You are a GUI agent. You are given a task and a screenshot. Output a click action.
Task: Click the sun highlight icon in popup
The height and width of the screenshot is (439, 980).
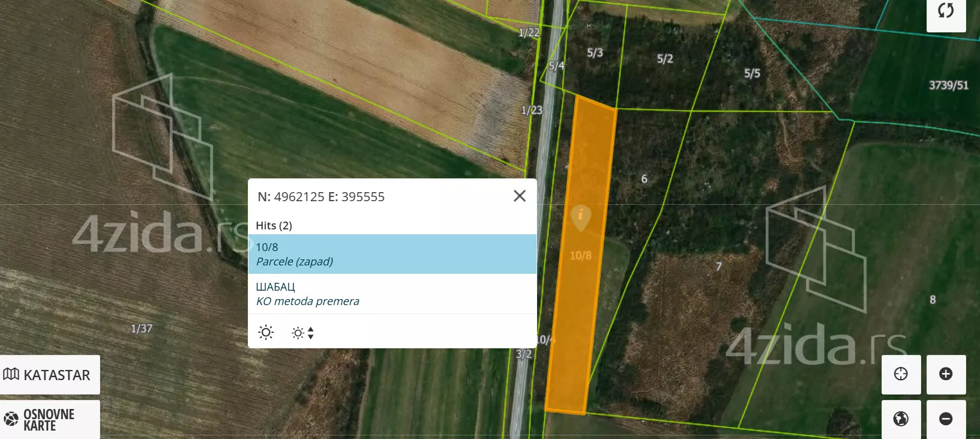(x=266, y=332)
